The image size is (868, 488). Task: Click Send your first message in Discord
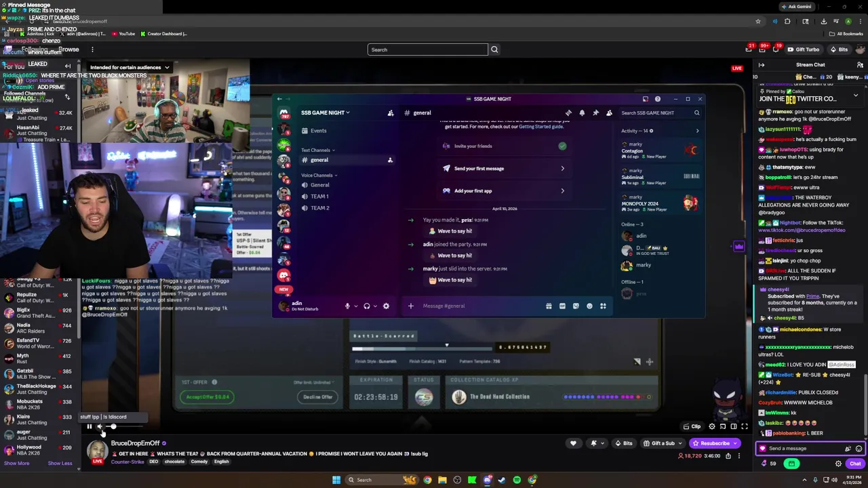pos(505,169)
